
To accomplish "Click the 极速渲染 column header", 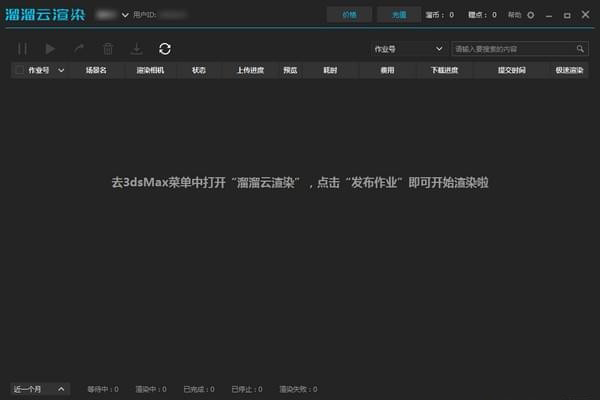I will [x=569, y=70].
